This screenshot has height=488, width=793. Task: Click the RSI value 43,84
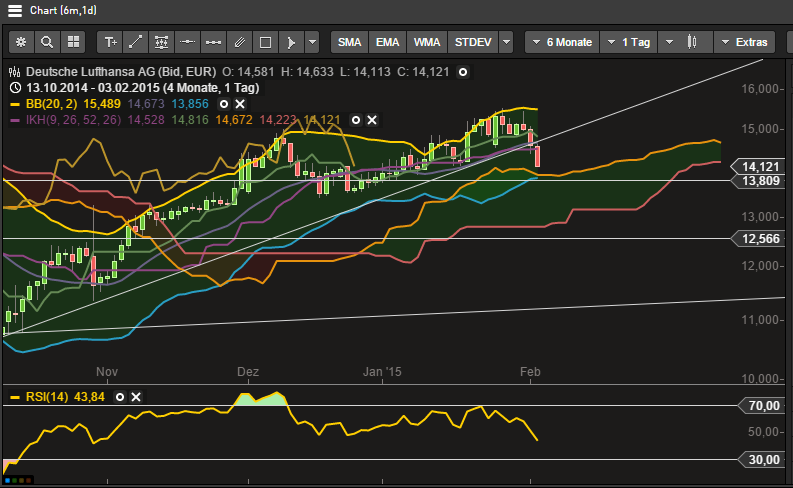pos(89,397)
